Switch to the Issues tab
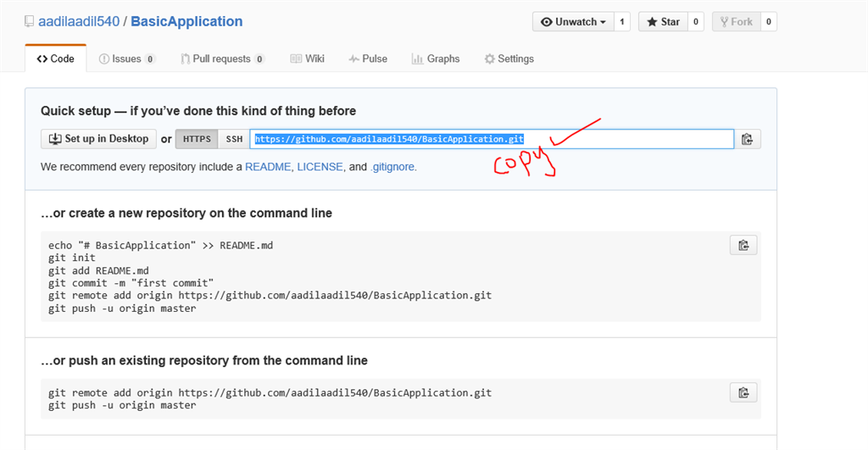Screen dimensions: 868x450 pyautogui.click(x=127, y=58)
